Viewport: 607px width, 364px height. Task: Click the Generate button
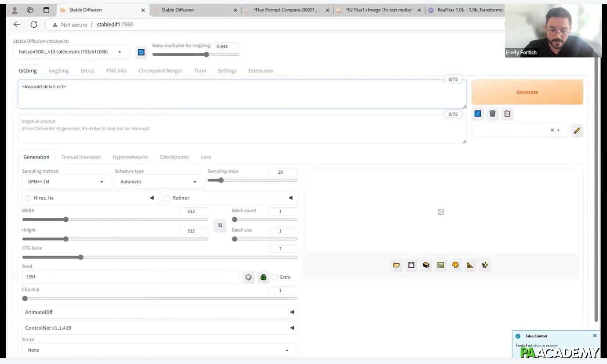[x=527, y=92]
